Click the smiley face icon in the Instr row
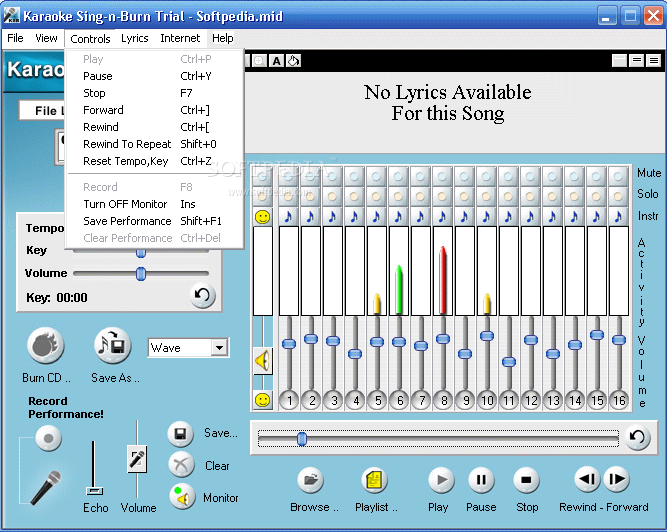Viewport: 667px width, 532px height. coord(262,217)
